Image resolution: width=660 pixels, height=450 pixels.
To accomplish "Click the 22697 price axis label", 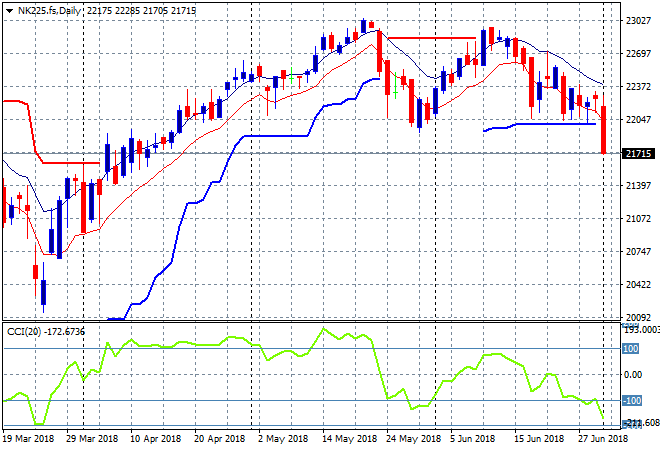I will tap(638, 53).
